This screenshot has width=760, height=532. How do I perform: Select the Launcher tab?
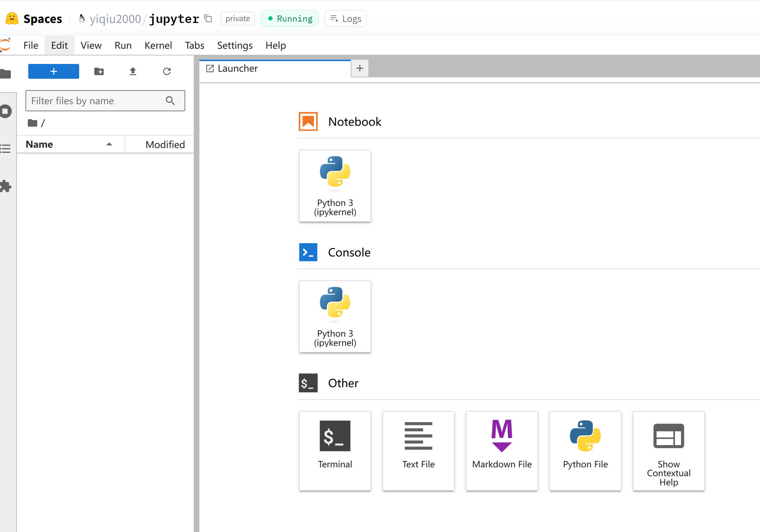tap(275, 69)
